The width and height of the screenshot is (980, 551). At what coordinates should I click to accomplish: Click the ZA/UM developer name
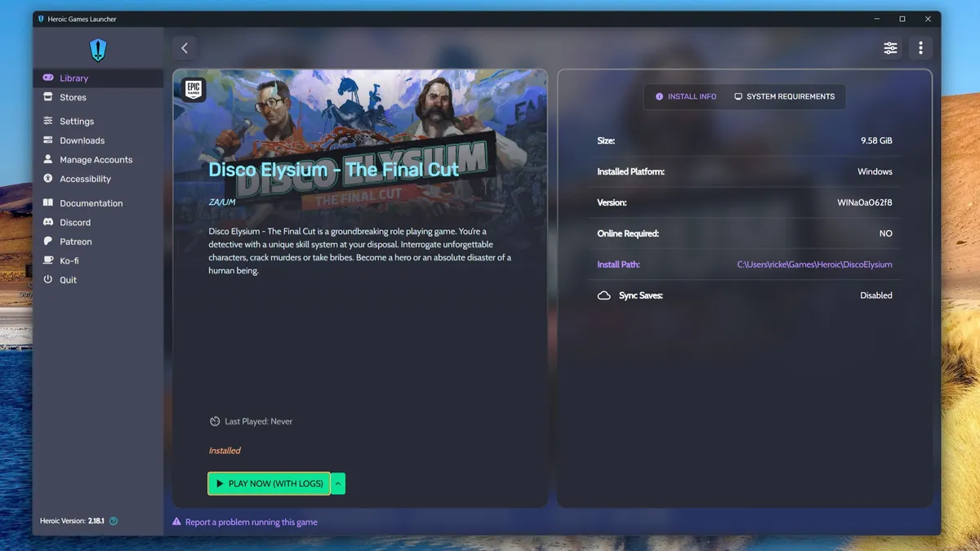pos(222,202)
